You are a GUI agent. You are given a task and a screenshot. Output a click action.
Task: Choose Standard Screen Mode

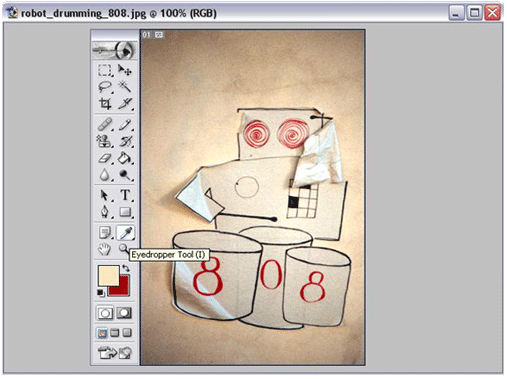[102, 333]
